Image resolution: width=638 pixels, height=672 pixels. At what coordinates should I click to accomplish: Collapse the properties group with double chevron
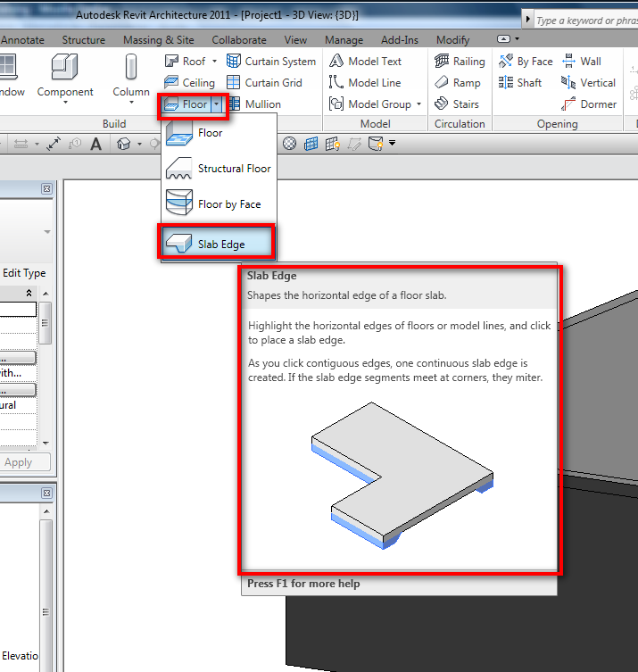(x=29, y=293)
